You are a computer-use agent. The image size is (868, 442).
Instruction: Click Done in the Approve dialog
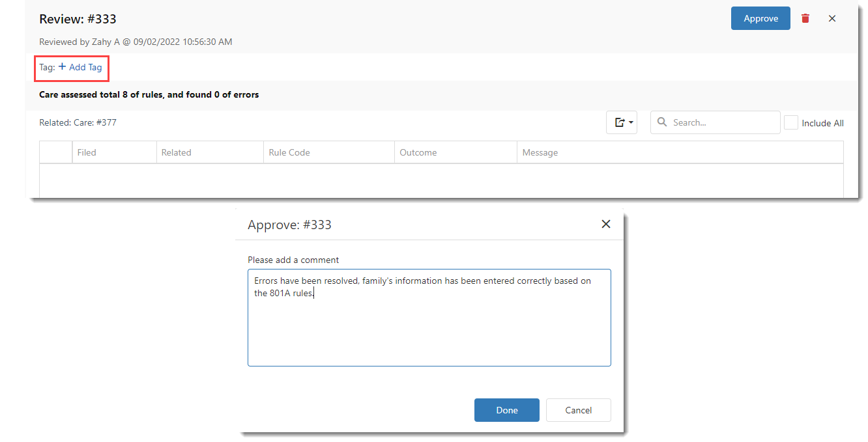[507, 410]
